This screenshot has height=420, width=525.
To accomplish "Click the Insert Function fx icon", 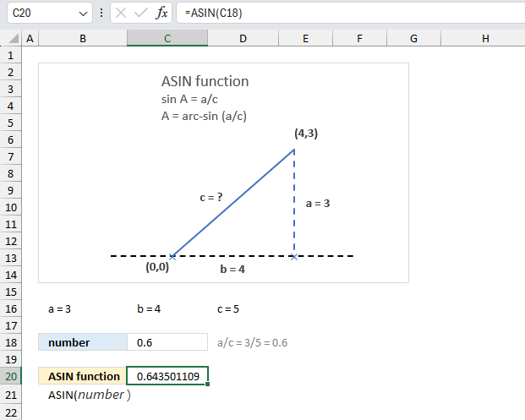I will pyautogui.click(x=161, y=13).
